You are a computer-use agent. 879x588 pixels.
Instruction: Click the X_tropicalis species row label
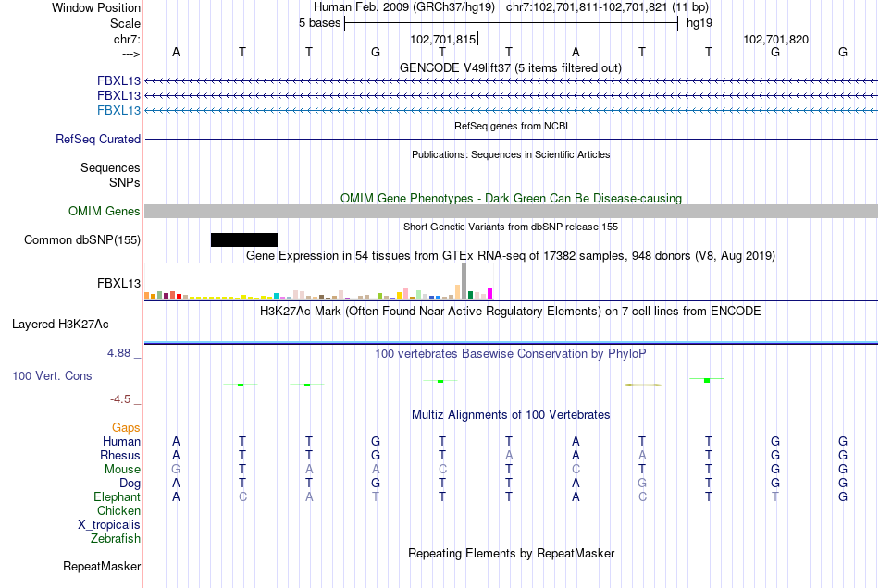pyautogui.click(x=109, y=525)
